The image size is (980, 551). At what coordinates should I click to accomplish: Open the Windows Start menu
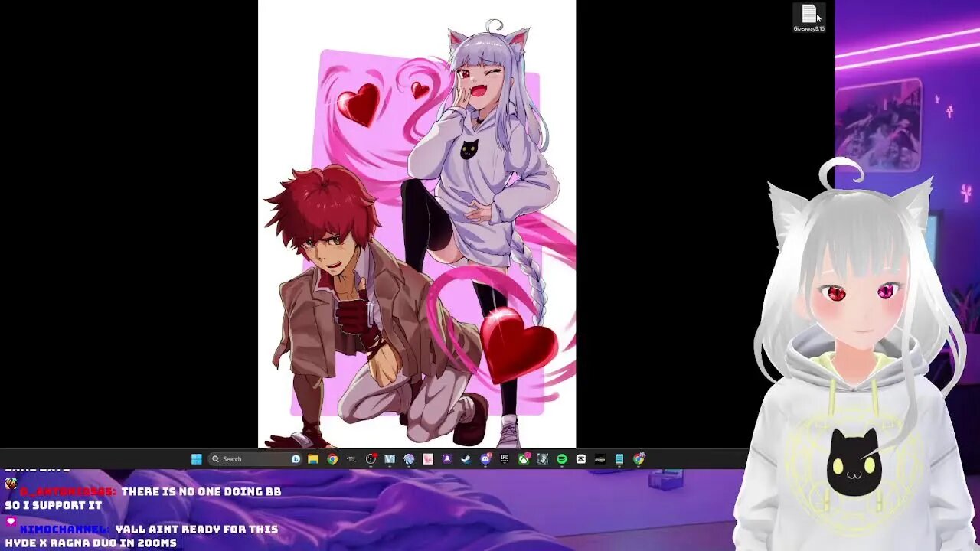pos(197,459)
